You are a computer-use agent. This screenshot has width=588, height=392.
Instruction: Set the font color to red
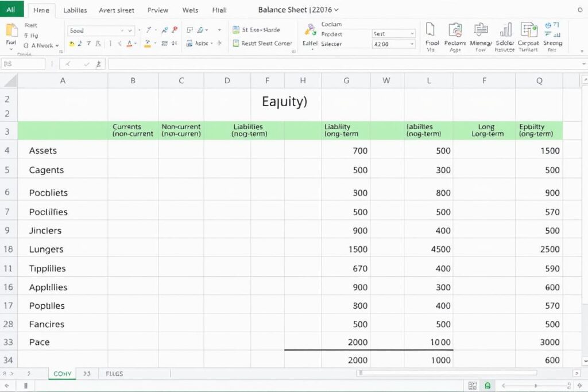click(x=129, y=44)
